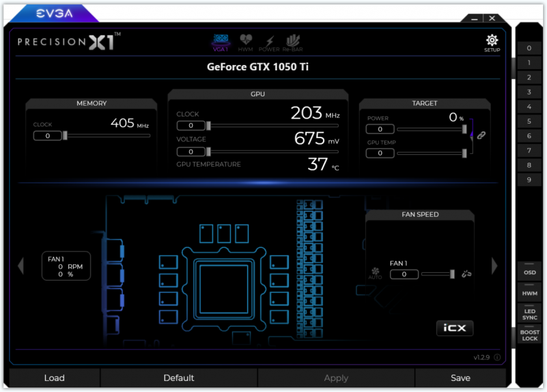
Task: Click the info icon next to v1.2.9
Action: (497, 357)
